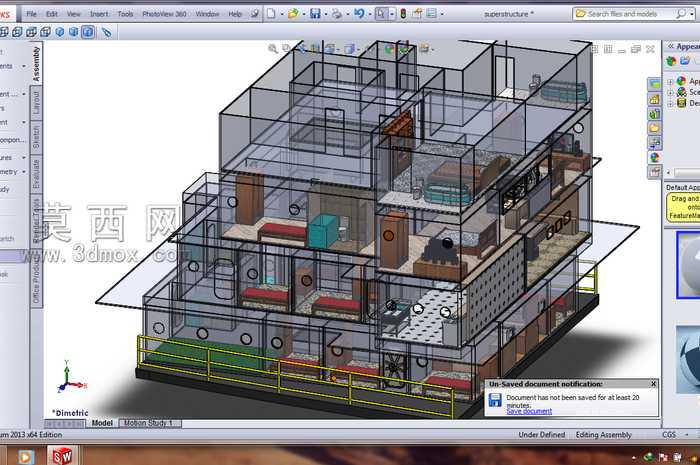This screenshot has width=700, height=465.
Task: Click the Sketch pencil icon in view toolbar
Action: click(x=107, y=32)
